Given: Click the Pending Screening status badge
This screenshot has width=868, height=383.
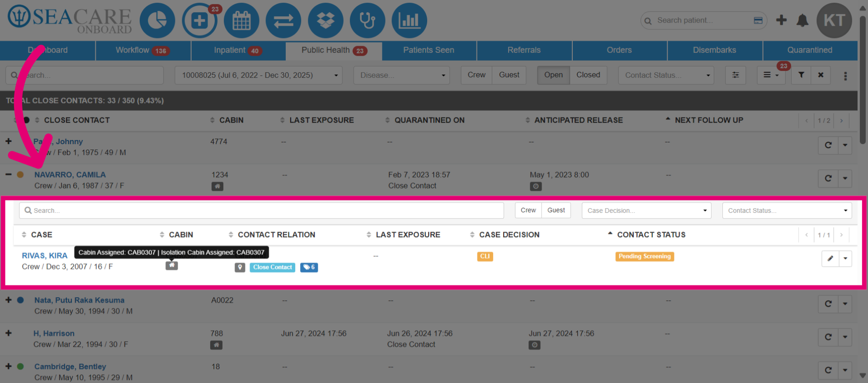Looking at the screenshot, I should (645, 257).
